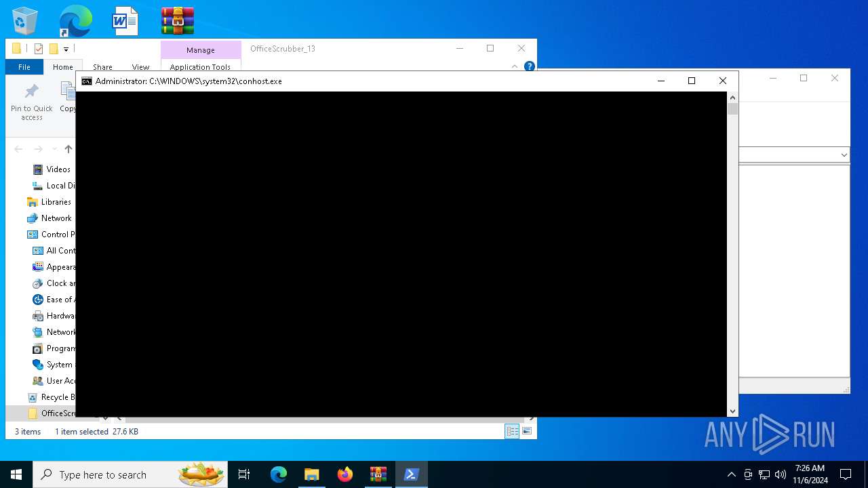Select All Control Panel Items entry

tap(54, 251)
